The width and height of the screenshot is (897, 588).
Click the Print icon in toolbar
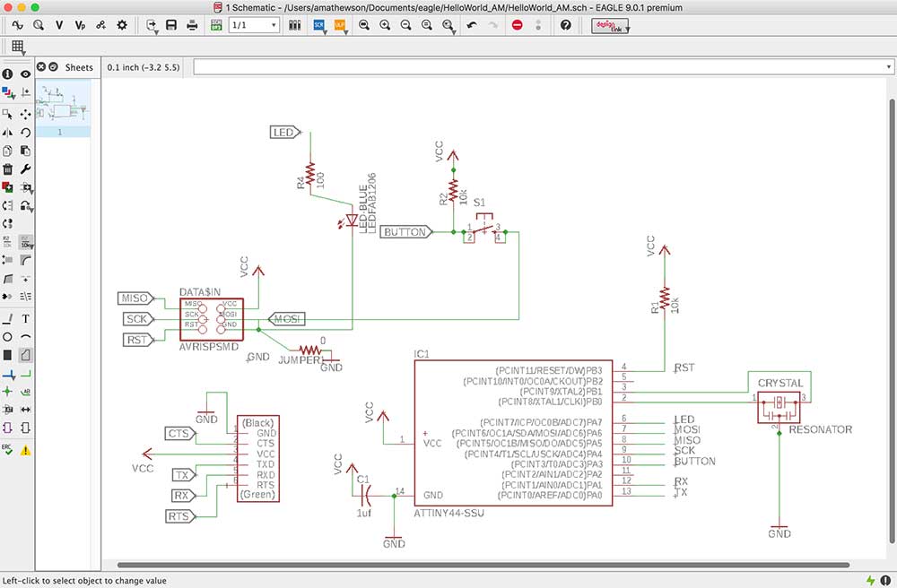[x=192, y=25]
